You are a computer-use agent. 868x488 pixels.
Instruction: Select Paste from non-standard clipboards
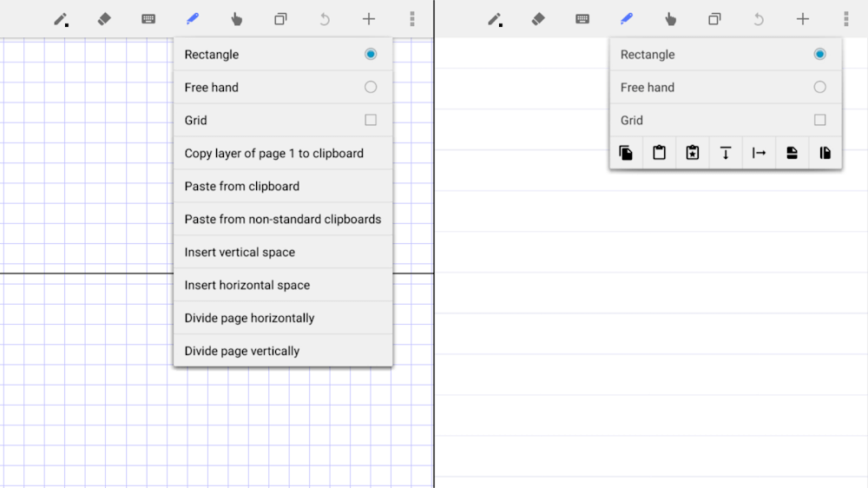pyautogui.click(x=283, y=219)
